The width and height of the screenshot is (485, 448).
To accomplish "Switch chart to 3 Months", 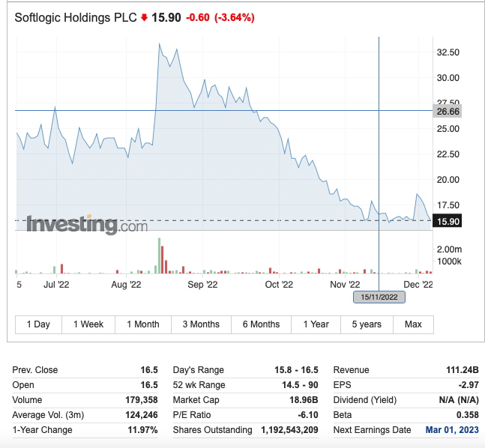I will pos(201,324).
